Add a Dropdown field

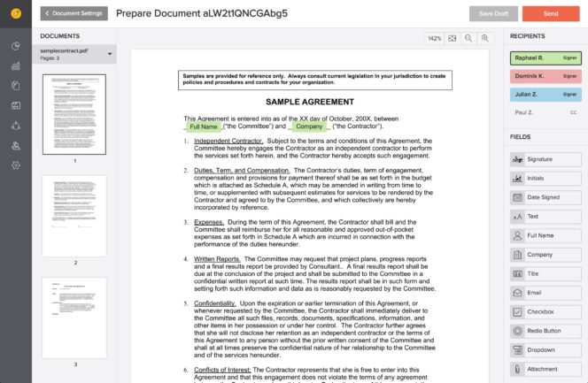(545, 350)
